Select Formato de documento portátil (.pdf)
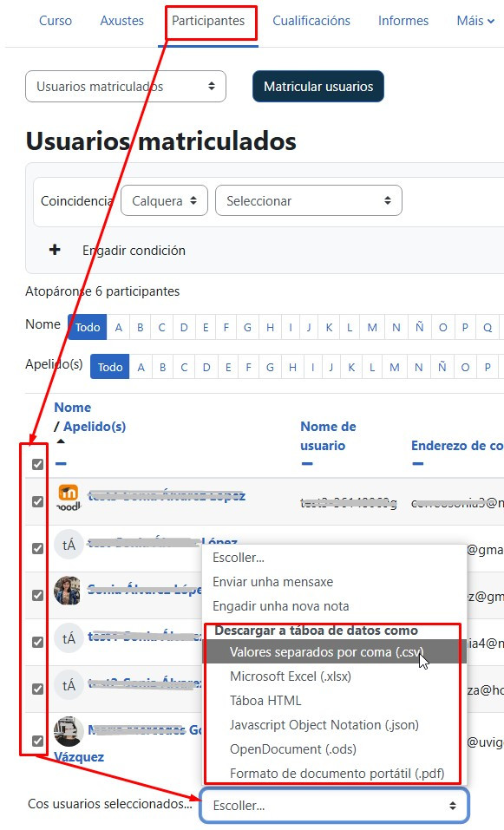 point(335,774)
